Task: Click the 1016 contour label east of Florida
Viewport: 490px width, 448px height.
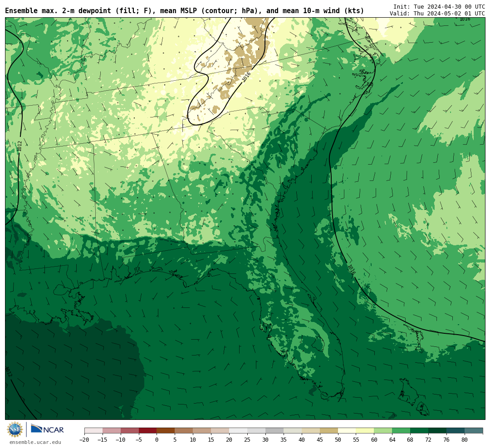Action: (352, 270)
